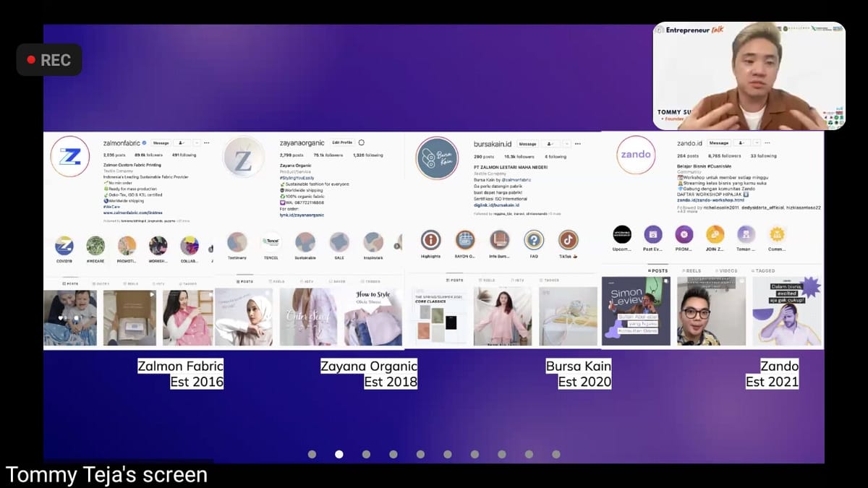Viewport: 868px width, 488px height.
Task: Open the Highlights info icon on bursakain.id
Action: pyautogui.click(x=430, y=240)
